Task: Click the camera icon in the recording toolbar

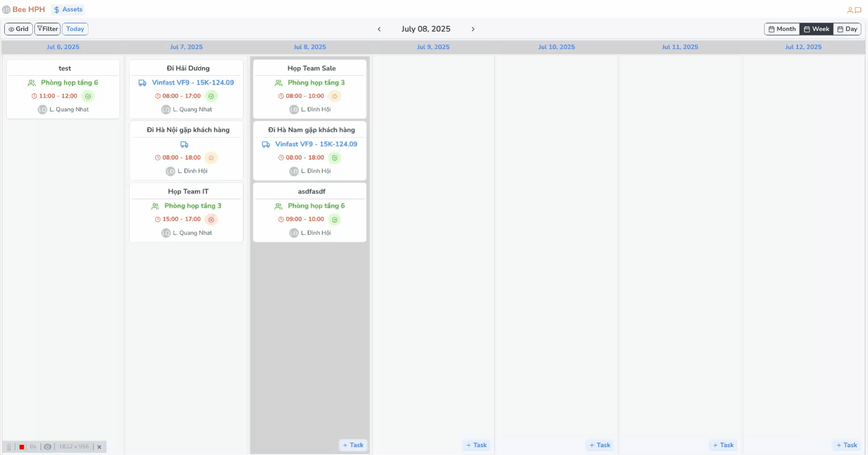Action: click(x=48, y=447)
